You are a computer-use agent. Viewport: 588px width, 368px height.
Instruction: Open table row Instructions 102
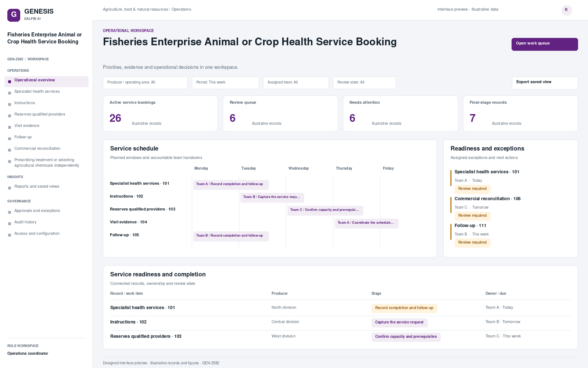pos(340,322)
